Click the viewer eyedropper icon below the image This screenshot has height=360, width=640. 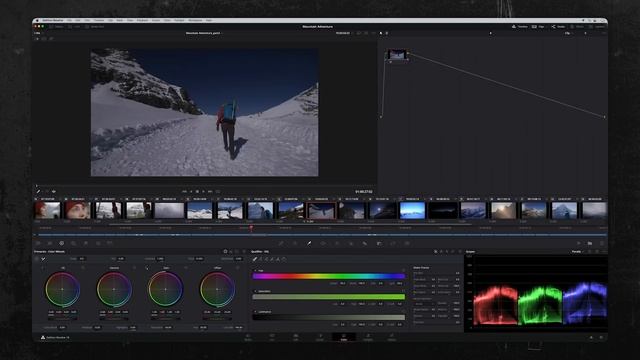coord(38,191)
